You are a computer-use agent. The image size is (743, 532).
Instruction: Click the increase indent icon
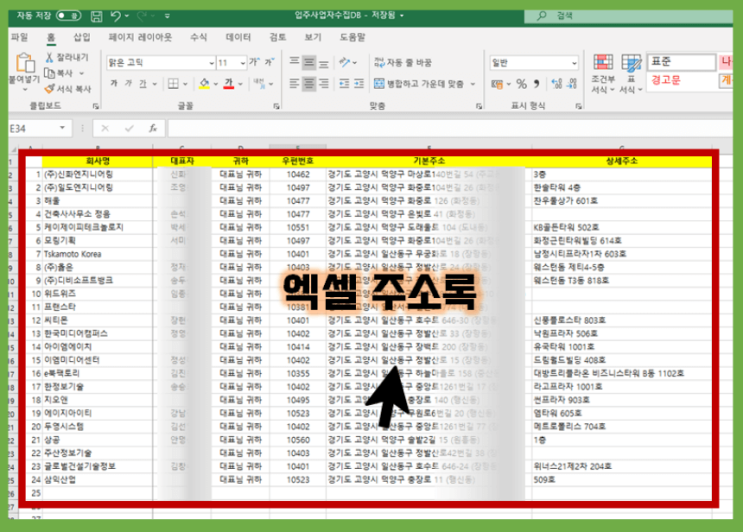pyautogui.click(x=359, y=84)
